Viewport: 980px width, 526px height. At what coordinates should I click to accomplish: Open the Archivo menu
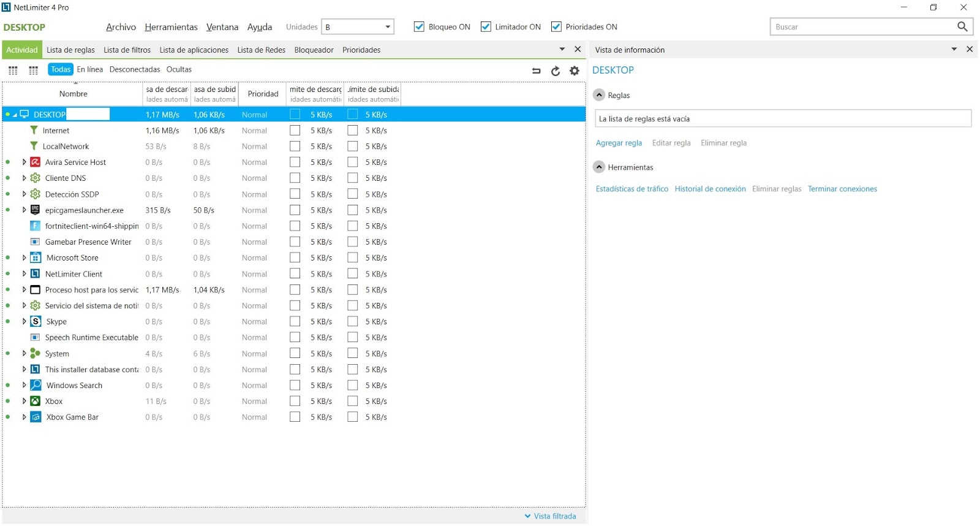[121, 27]
